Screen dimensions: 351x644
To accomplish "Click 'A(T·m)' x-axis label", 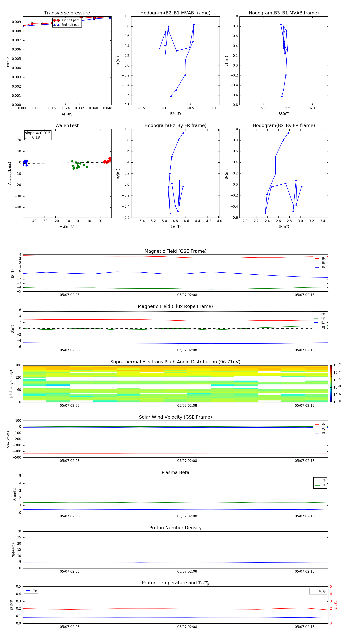I will click(x=67, y=114).
